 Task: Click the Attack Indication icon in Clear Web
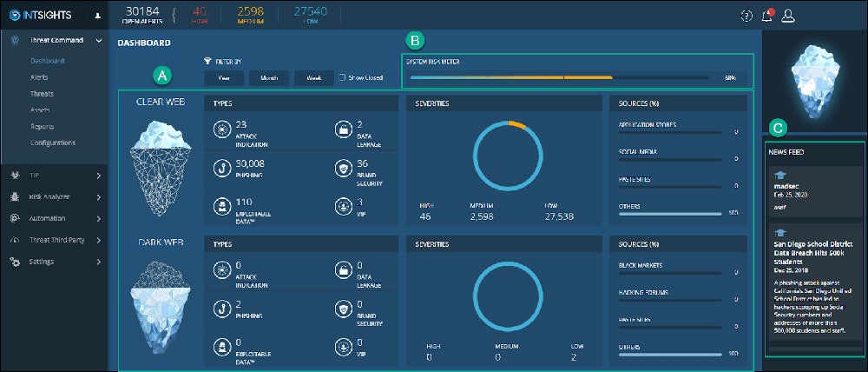(x=220, y=129)
